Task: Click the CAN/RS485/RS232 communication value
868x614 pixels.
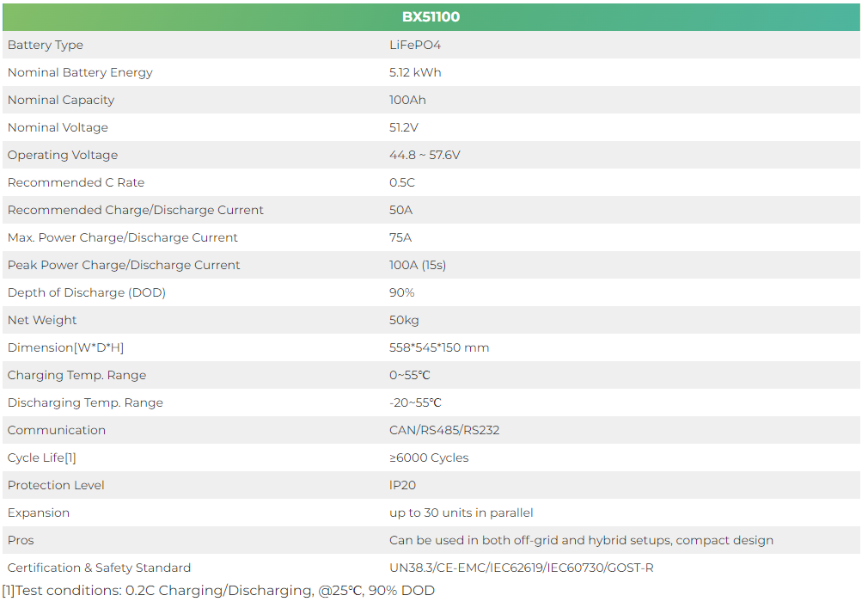Action: (444, 430)
